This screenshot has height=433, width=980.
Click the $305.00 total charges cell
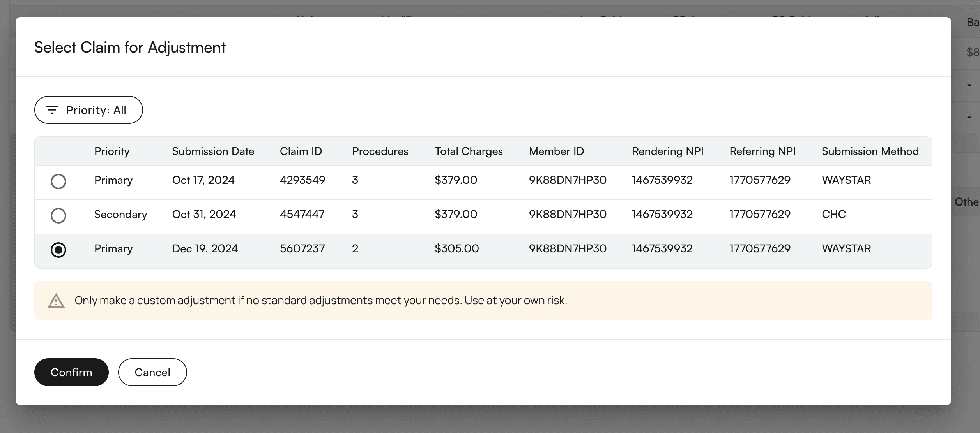(x=456, y=249)
